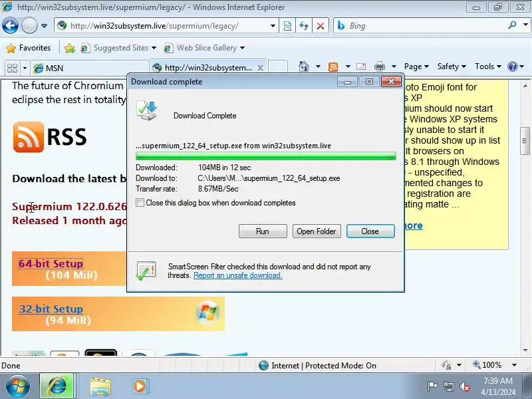Viewport: 532px width, 399px height.
Task: Minimize the Download complete dialog
Action: coord(347,82)
